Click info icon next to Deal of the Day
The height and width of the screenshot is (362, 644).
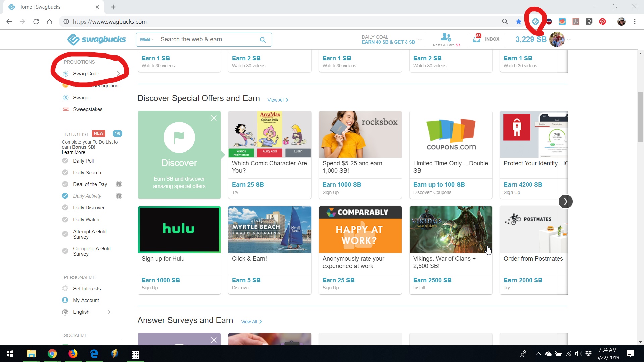(x=119, y=184)
